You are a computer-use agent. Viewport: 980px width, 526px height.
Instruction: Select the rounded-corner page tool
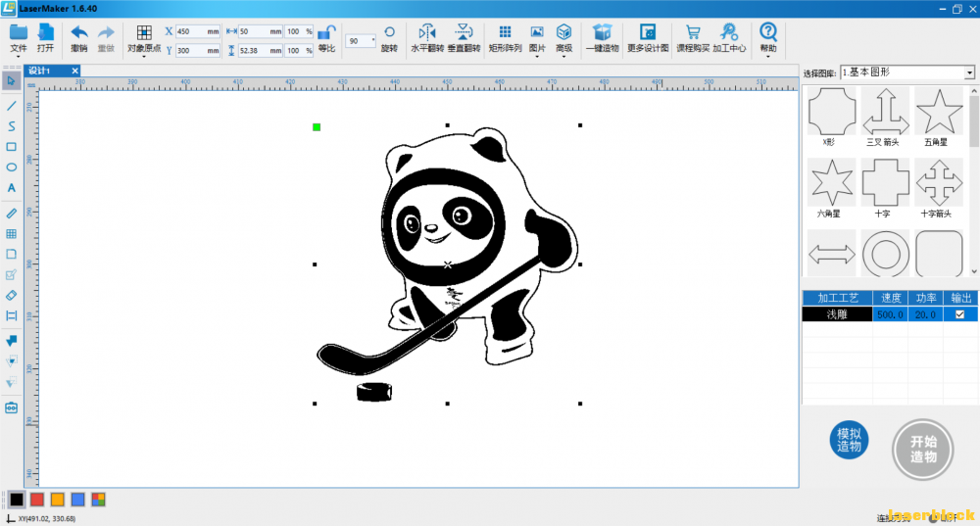11,255
